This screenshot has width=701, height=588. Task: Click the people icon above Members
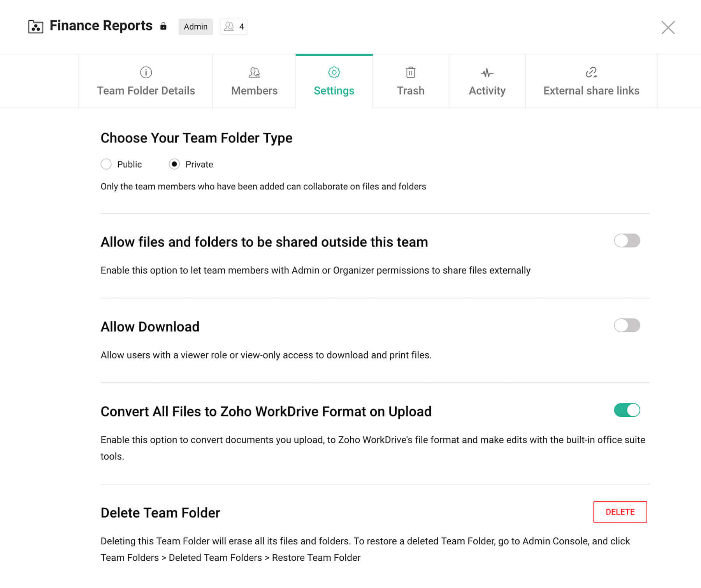(254, 72)
